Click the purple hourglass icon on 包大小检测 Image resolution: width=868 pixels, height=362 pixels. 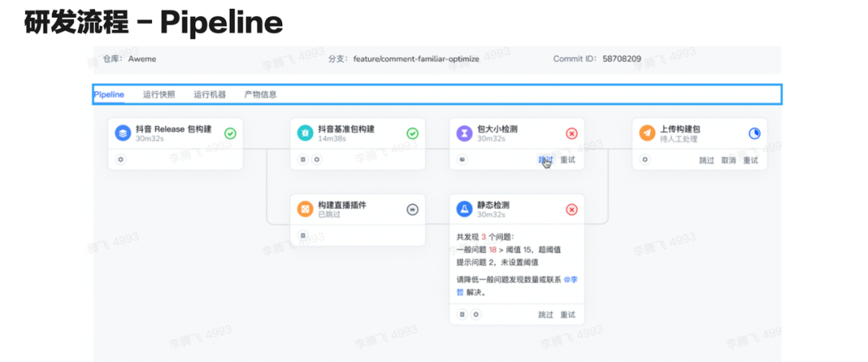click(464, 133)
